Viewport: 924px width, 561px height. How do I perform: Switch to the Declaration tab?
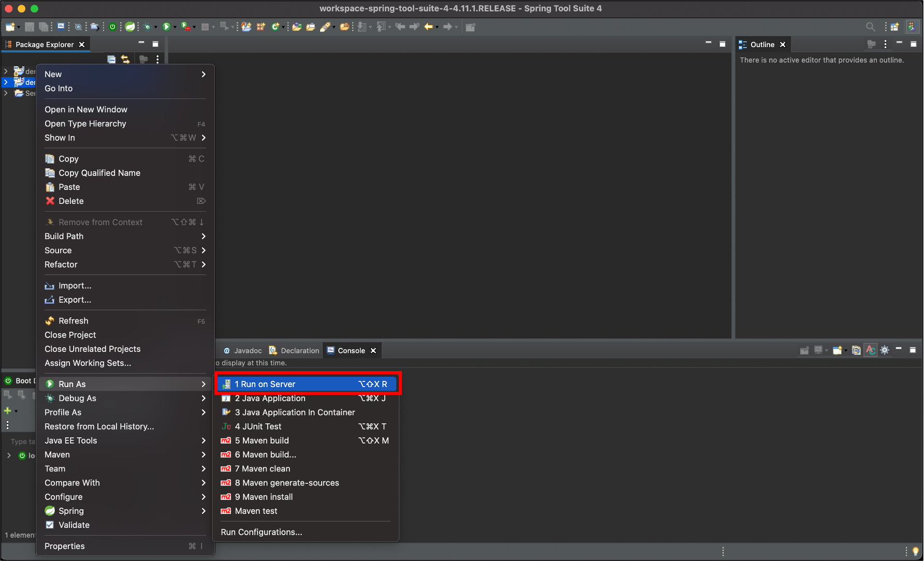[294, 350]
